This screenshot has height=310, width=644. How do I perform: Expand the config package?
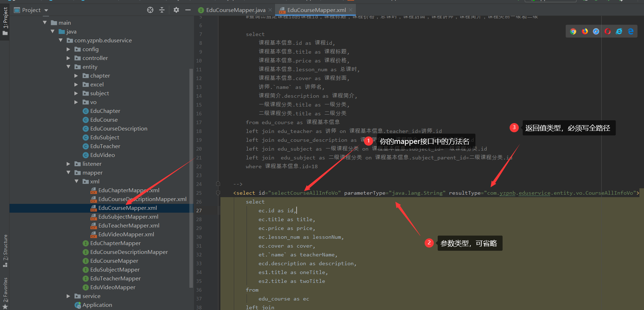[68, 49]
